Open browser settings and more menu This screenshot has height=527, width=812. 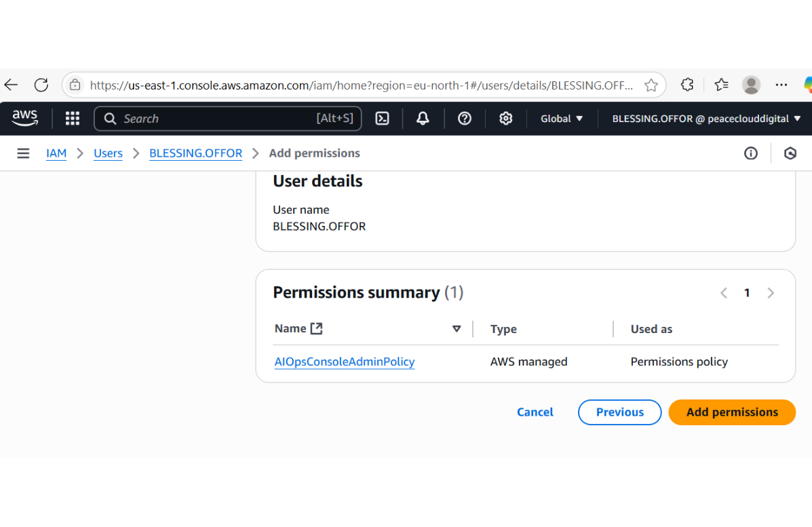[781, 84]
